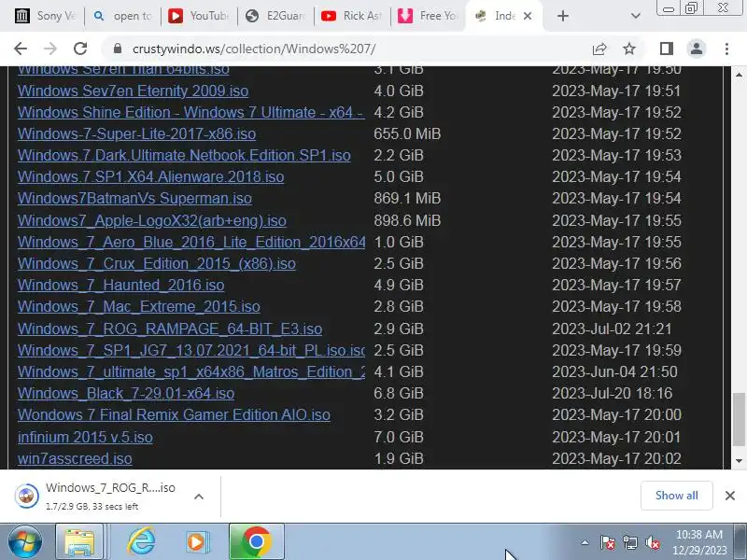Download Windows-7-Super-Lite-2017-x86.iso
Screen dimensions: 747x560
click(136, 133)
